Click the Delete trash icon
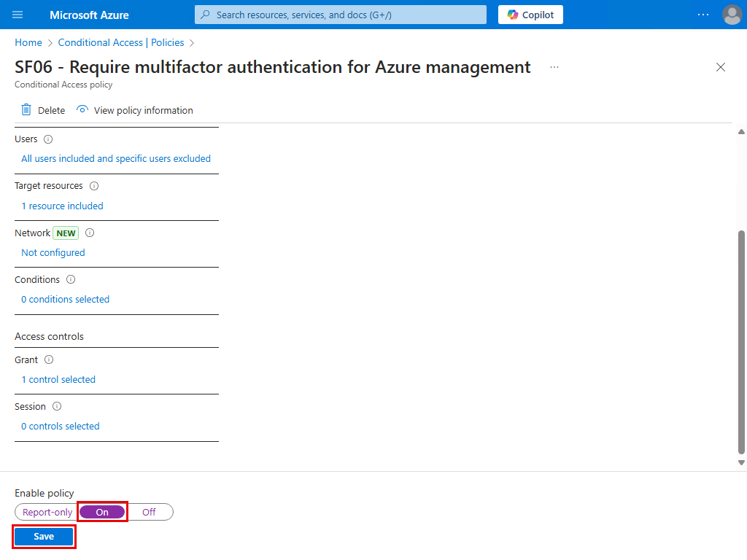Image resolution: width=747 pixels, height=560 pixels. (x=26, y=110)
